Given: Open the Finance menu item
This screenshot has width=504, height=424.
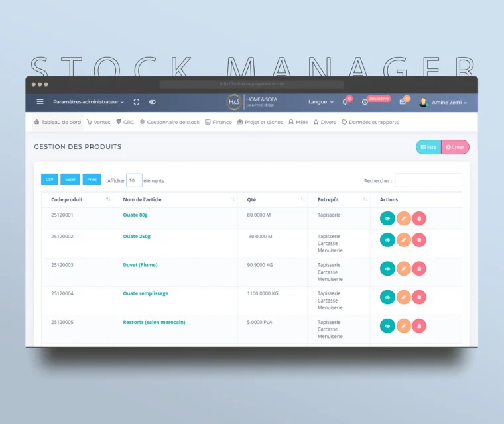Looking at the screenshot, I should [x=218, y=122].
